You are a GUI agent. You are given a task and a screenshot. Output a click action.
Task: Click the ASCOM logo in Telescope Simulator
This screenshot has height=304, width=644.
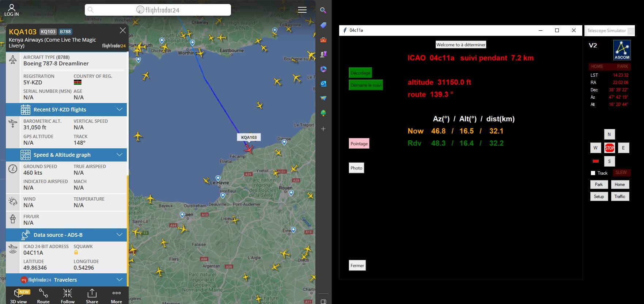(622, 50)
